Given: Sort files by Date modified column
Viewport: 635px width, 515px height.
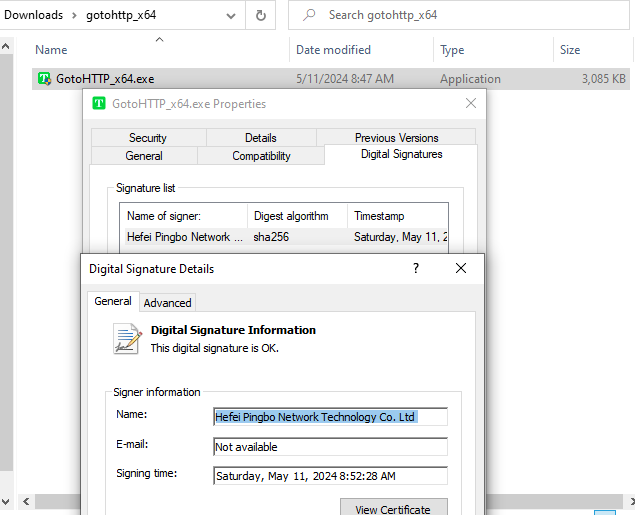Looking at the screenshot, I should 333,50.
